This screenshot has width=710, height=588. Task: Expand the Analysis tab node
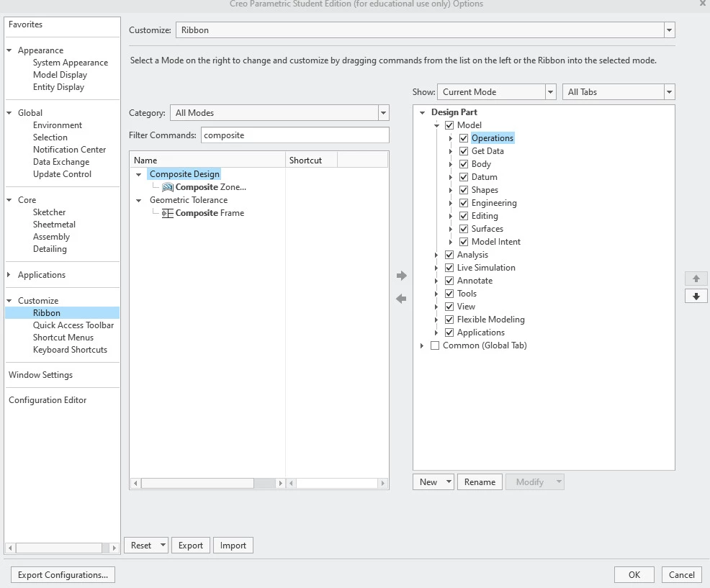coord(436,255)
